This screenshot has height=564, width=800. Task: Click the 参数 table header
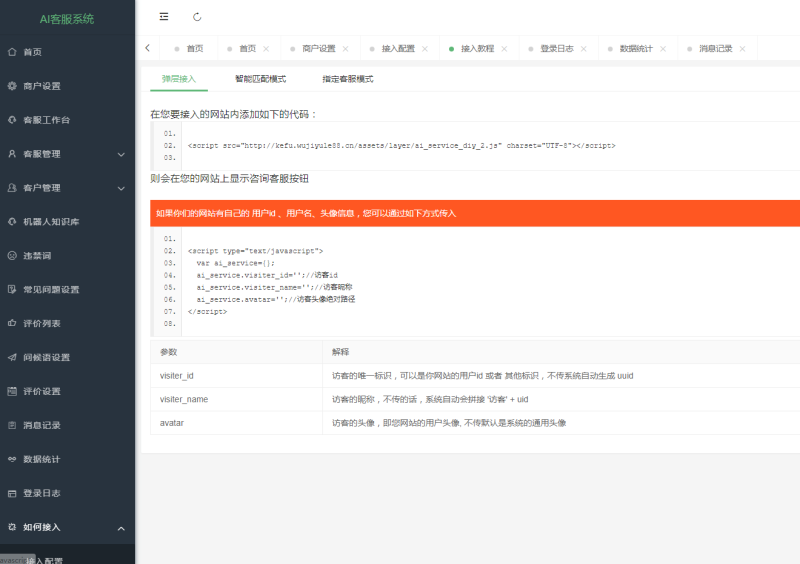236,352
